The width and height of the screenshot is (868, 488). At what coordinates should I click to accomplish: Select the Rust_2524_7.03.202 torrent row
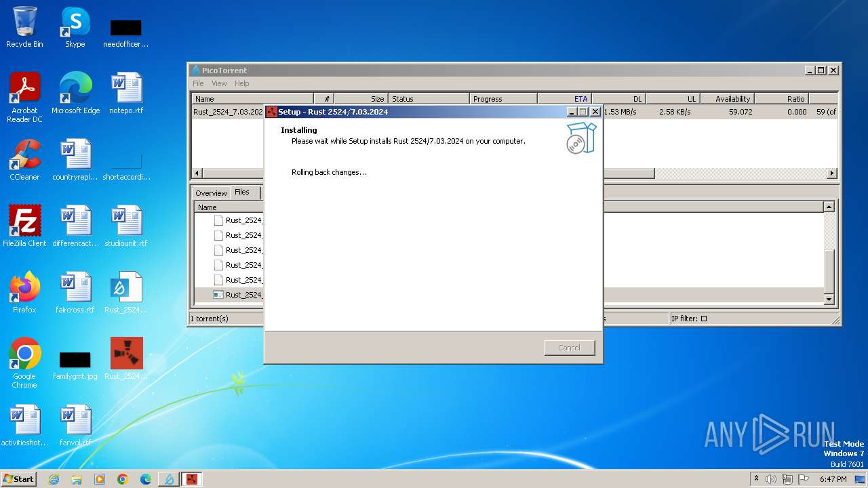tap(515, 112)
